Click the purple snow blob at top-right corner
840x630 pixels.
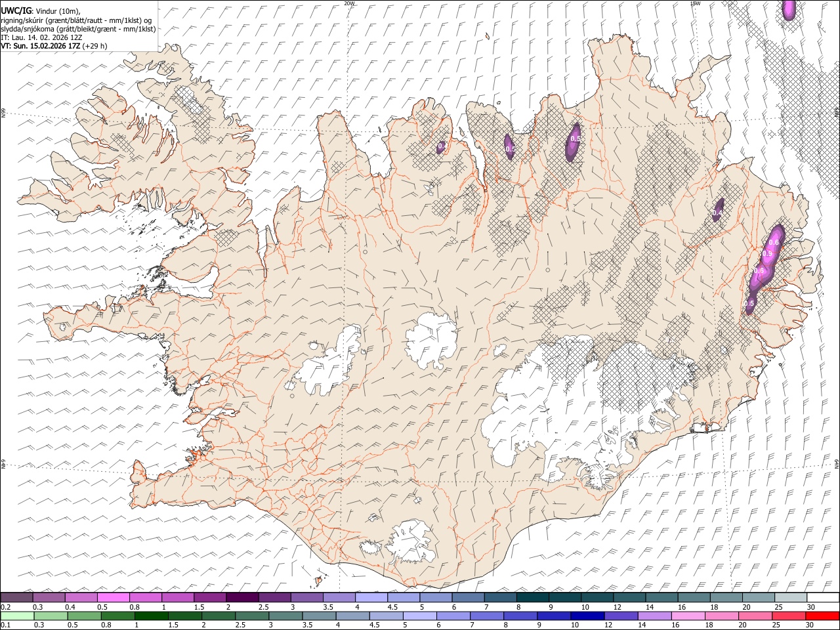[x=789, y=9]
